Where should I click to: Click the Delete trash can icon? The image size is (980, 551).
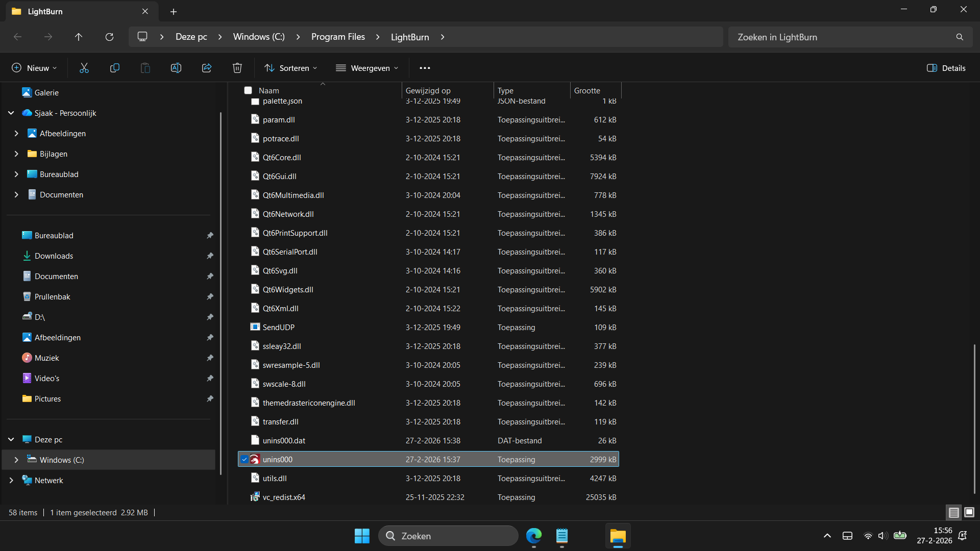click(x=237, y=68)
